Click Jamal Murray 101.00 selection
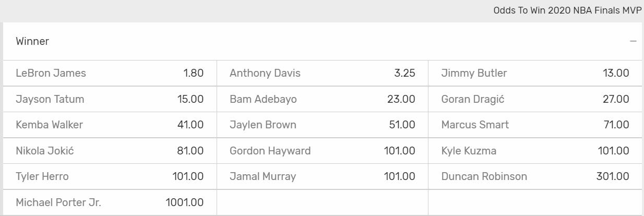 [x=322, y=176]
